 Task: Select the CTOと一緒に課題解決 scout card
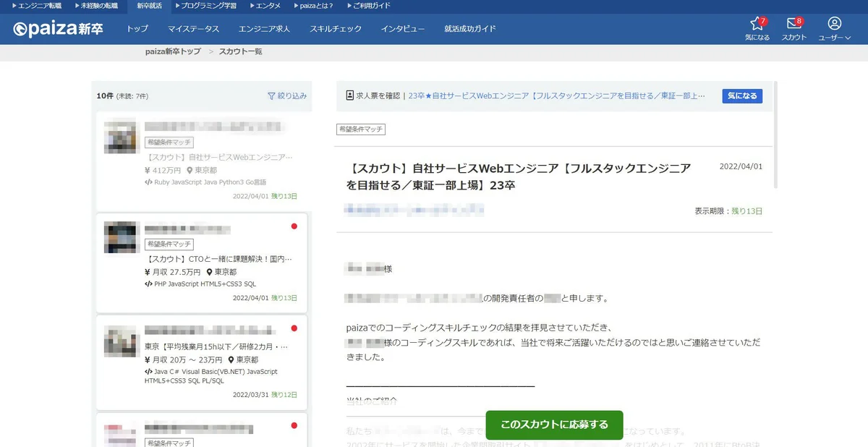tap(201, 262)
